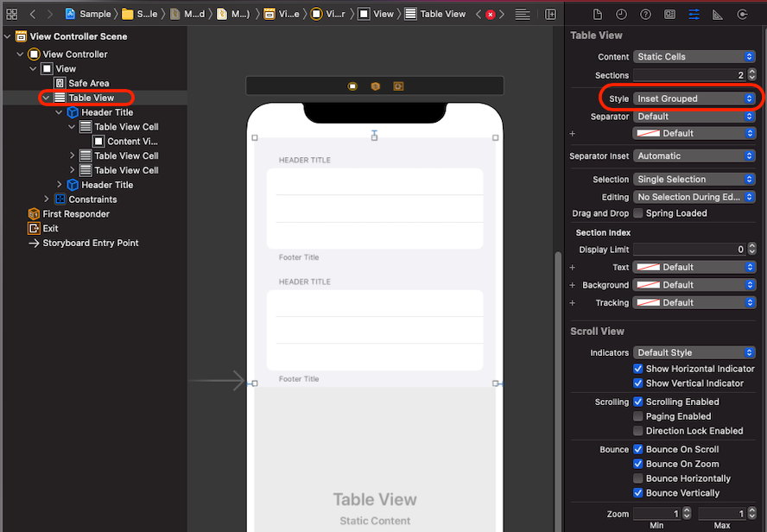This screenshot has width=767, height=532.
Task: Open the Separator Inset dropdown
Action: (694, 156)
